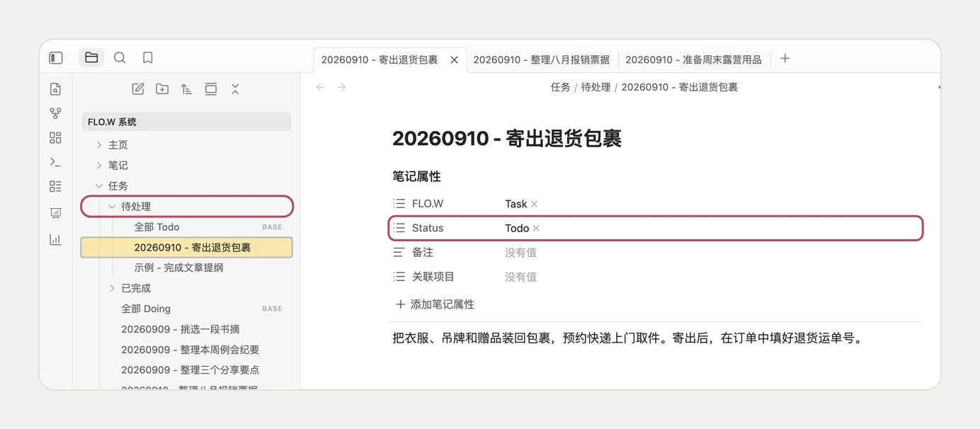980x429 pixels.
Task: Click the Status property name
Action: [428, 228]
